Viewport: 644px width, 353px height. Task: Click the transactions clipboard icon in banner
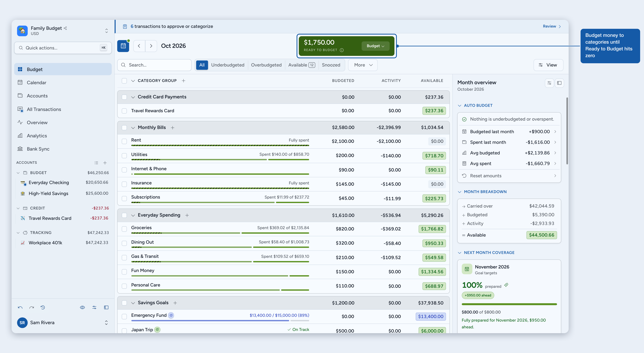click(x=125, y=27)
